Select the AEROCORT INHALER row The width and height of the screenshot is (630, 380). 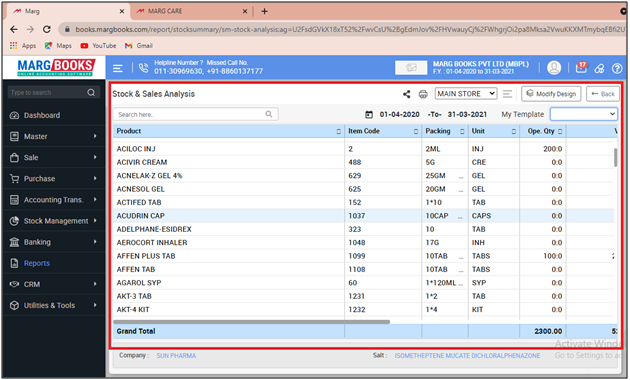tap(363, 243)
